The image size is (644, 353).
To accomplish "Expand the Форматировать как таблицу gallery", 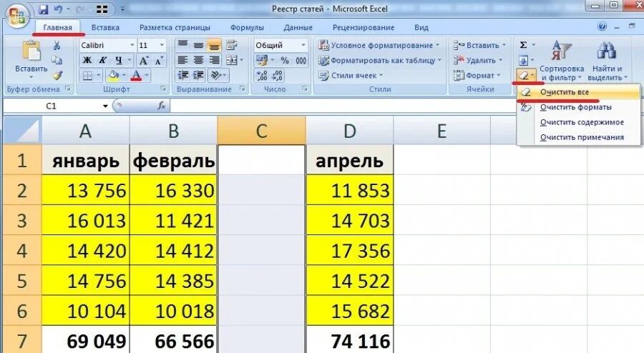I will [380, 61].
